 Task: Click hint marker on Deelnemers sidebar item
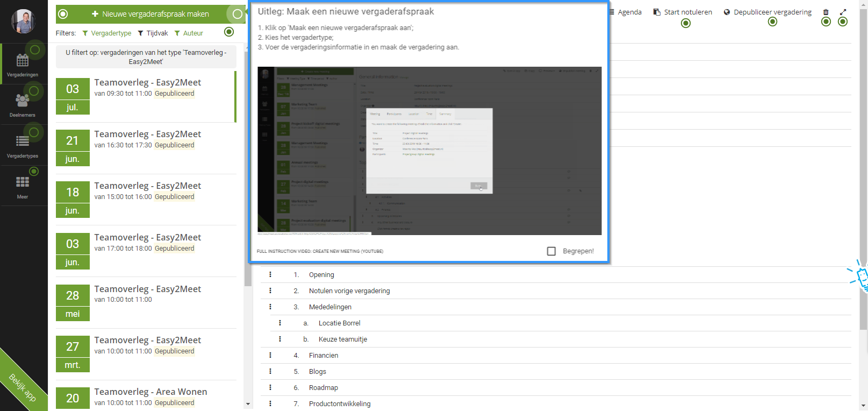pyautogui.click(x=34, y=91)
